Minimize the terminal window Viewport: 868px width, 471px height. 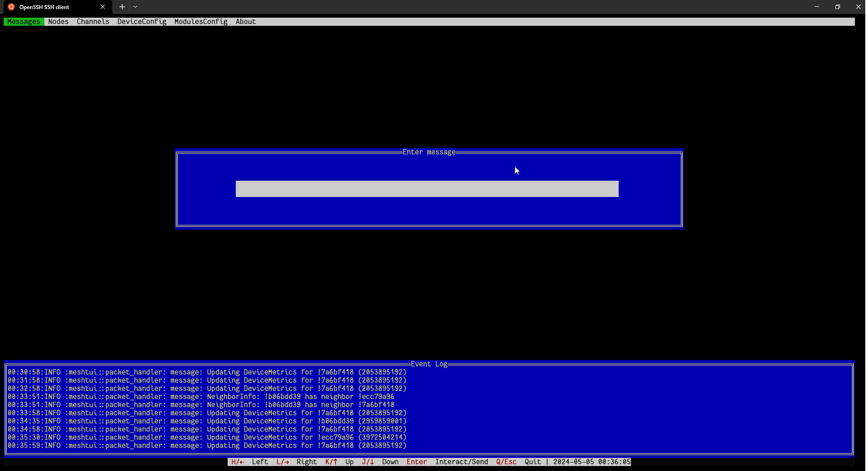(817, 7)
